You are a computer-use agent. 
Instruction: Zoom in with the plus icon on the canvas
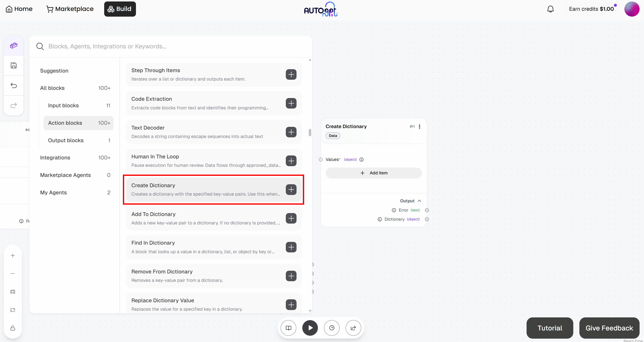click(12, 255)
